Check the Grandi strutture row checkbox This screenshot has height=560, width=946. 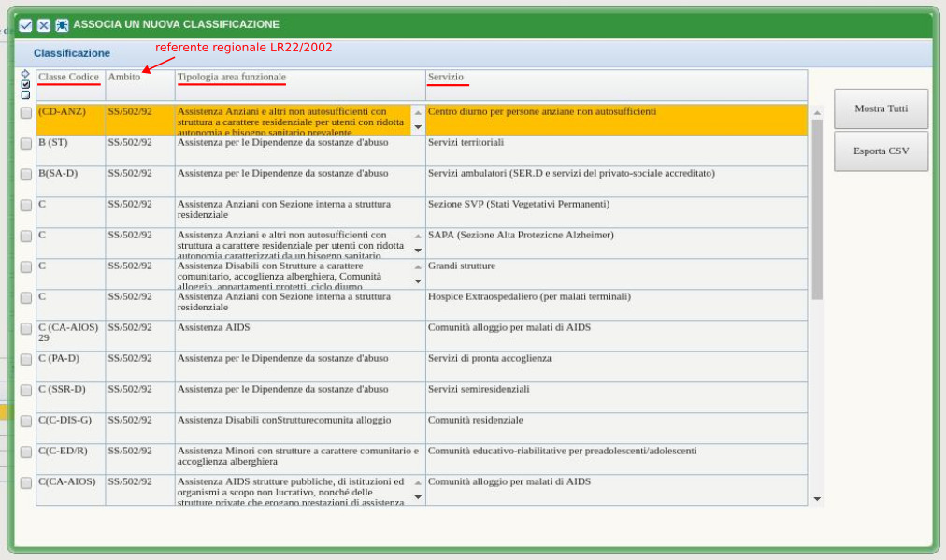point(26,266)
